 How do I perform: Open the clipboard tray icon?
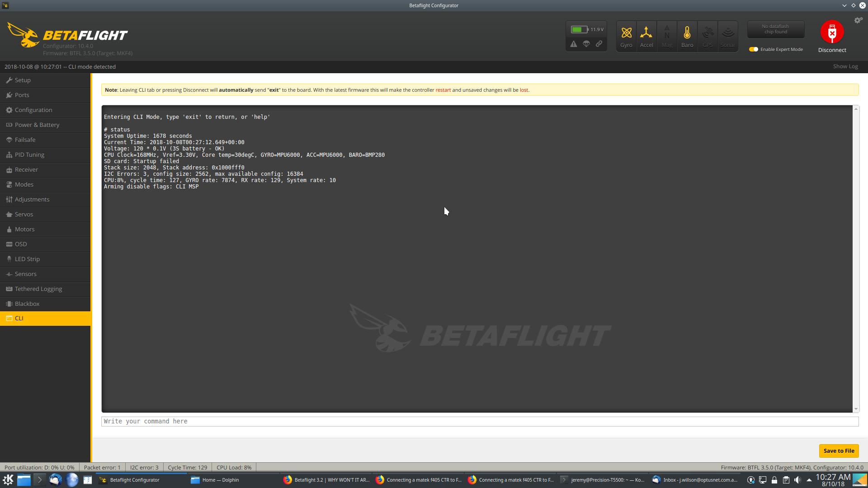pos(786,480)
